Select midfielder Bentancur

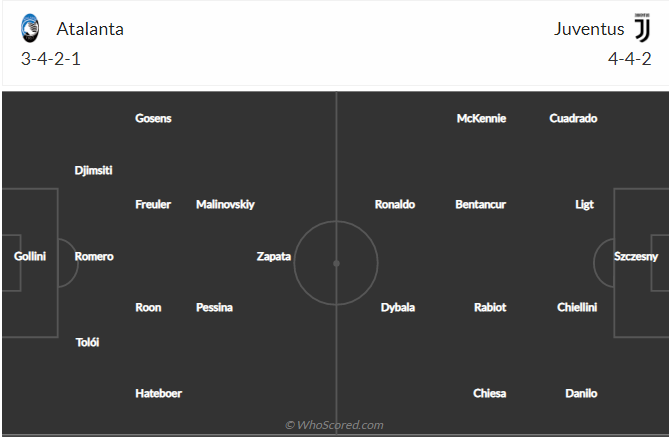(480, 204)
